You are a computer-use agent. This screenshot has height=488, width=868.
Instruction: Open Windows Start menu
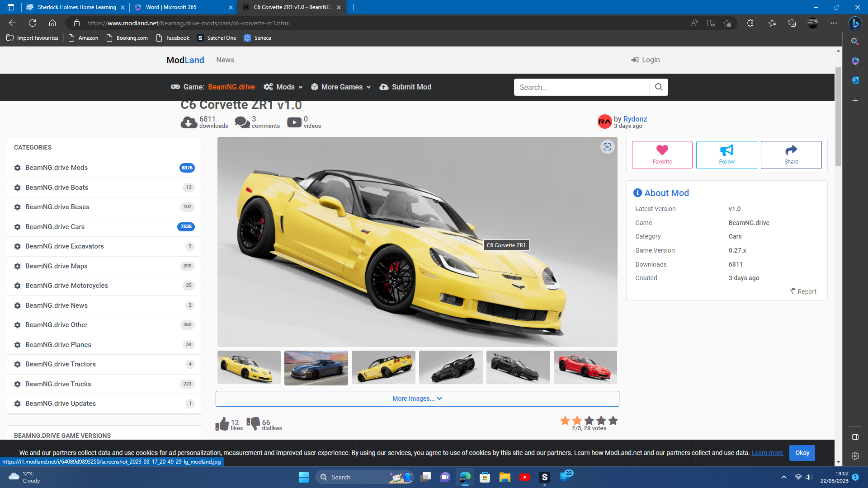(x=304, y=477)
